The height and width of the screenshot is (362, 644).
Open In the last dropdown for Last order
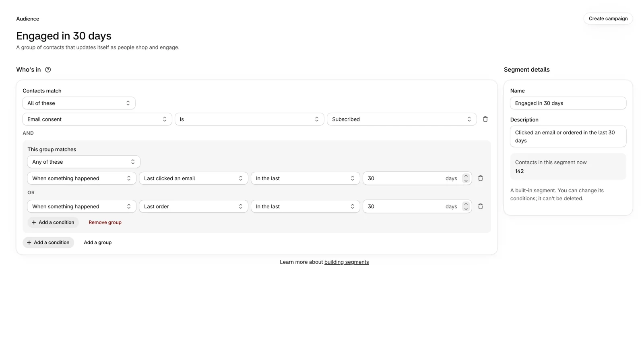(x=305, y=206)
